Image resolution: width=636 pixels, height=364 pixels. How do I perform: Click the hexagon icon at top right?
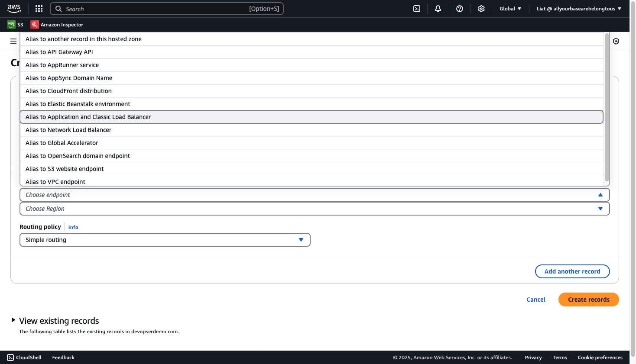(x=616, y=41)
